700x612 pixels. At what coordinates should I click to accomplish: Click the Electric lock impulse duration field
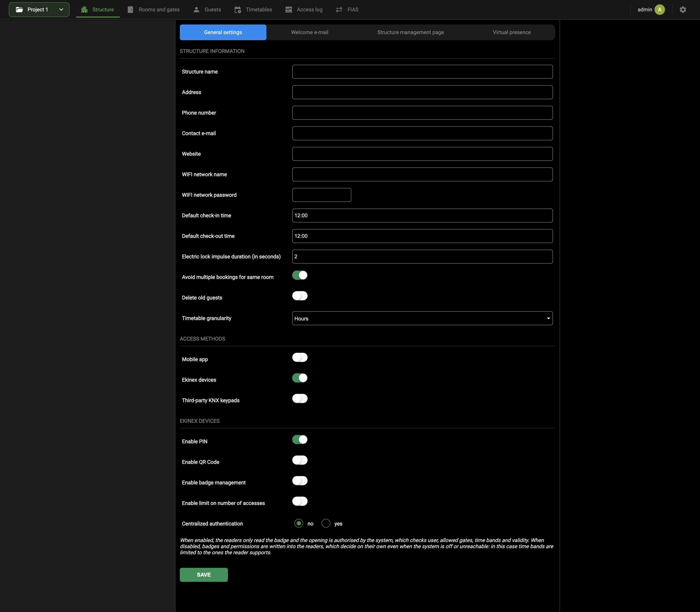click(422, 256)
